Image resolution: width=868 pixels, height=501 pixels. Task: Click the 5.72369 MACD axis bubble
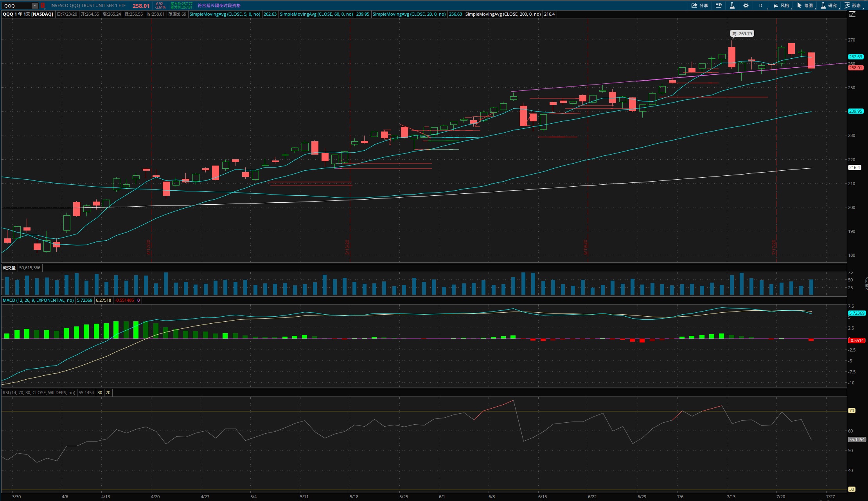pyautogui.click(x=856, y=313)
